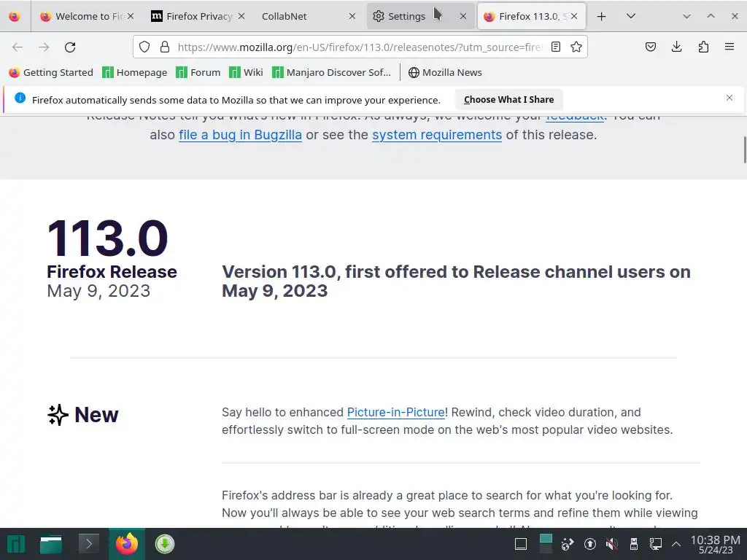Maximize window with the up chevron
747x560 pixels.
[x=711, y=16]
